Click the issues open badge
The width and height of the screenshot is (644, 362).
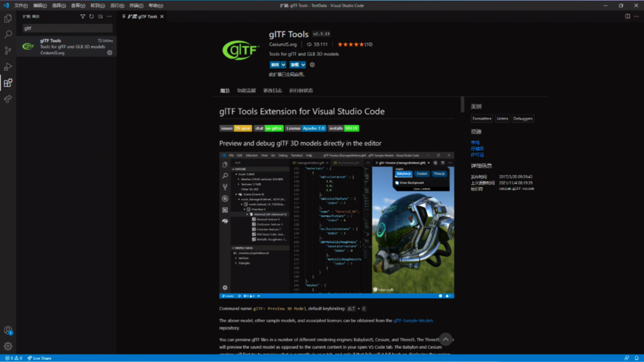(236, 128)
